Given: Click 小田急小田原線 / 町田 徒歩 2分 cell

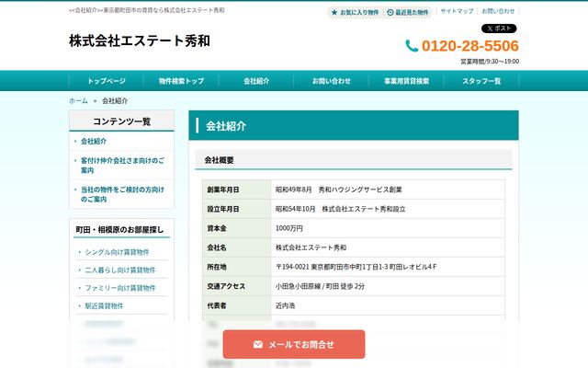Looking at the screenshot, I should [x=320, y=286].
